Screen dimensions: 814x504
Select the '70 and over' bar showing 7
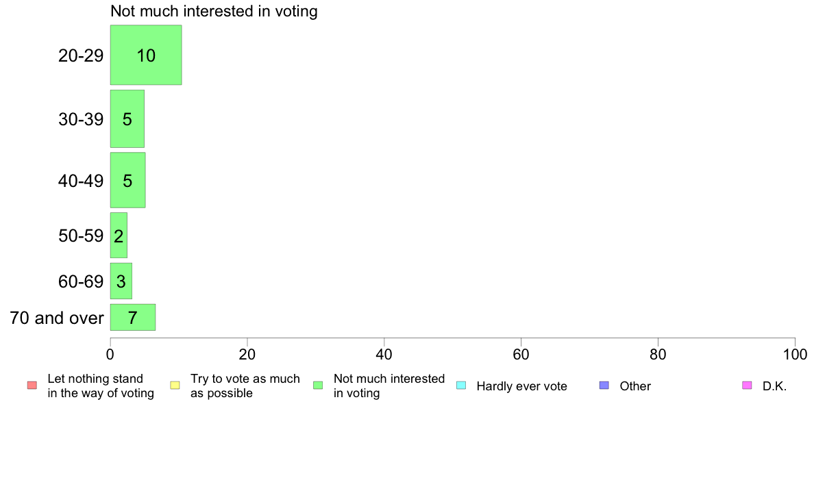(133, 318)
